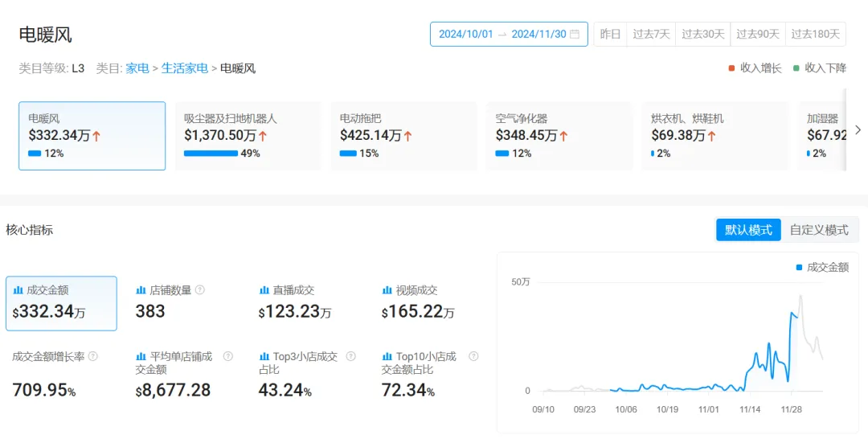Toggle 成交金额 series in chart legend

(821, 267)
